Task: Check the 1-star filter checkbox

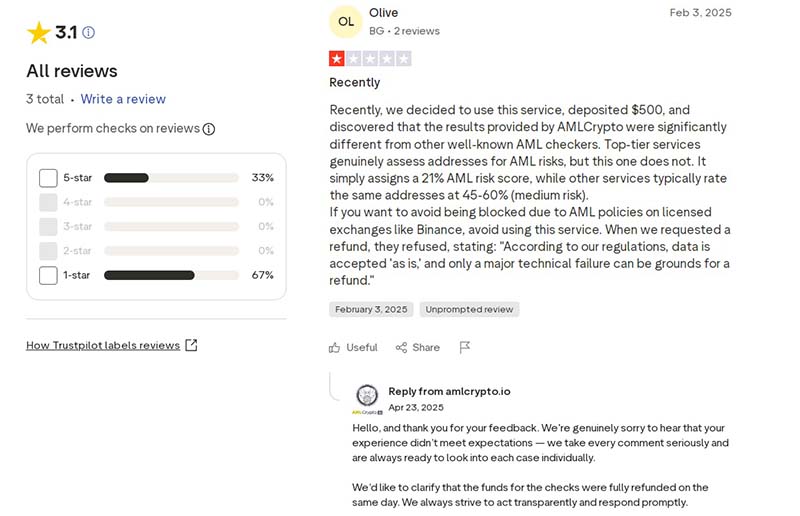Action: coord(48,275)
